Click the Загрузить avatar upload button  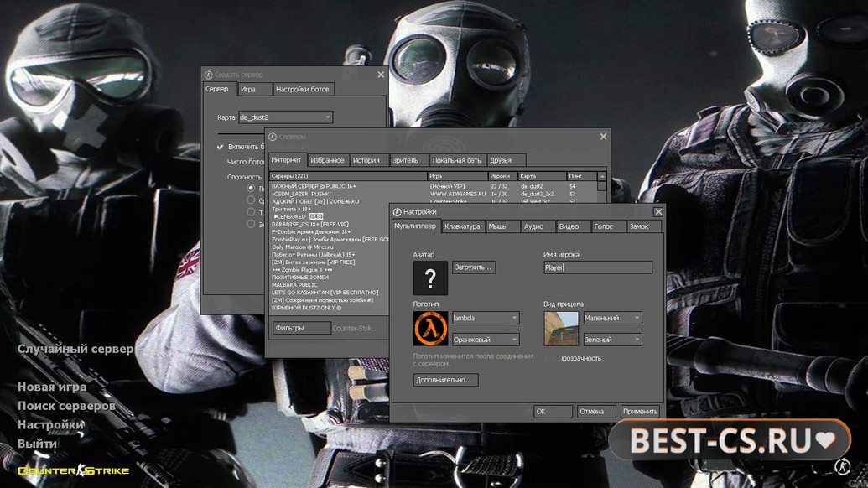(473, 267)
